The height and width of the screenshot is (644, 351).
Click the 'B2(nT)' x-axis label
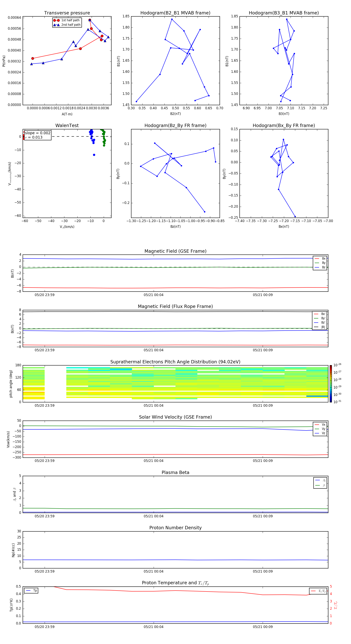click(175, 114)
